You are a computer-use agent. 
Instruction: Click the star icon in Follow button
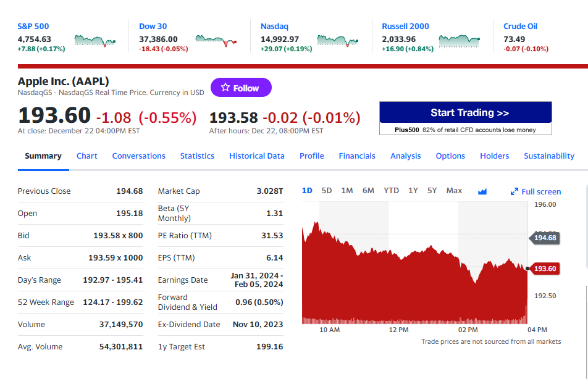(225, 88)
